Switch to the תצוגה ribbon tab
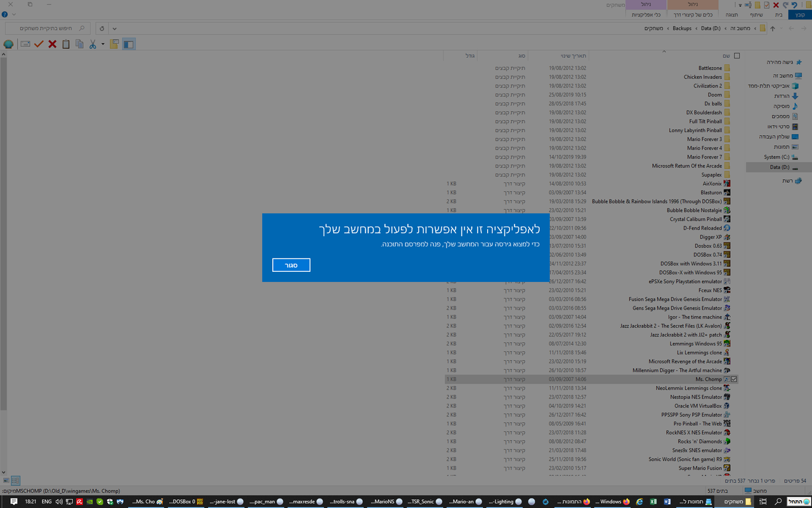The image size is (812, 508). 731,14
